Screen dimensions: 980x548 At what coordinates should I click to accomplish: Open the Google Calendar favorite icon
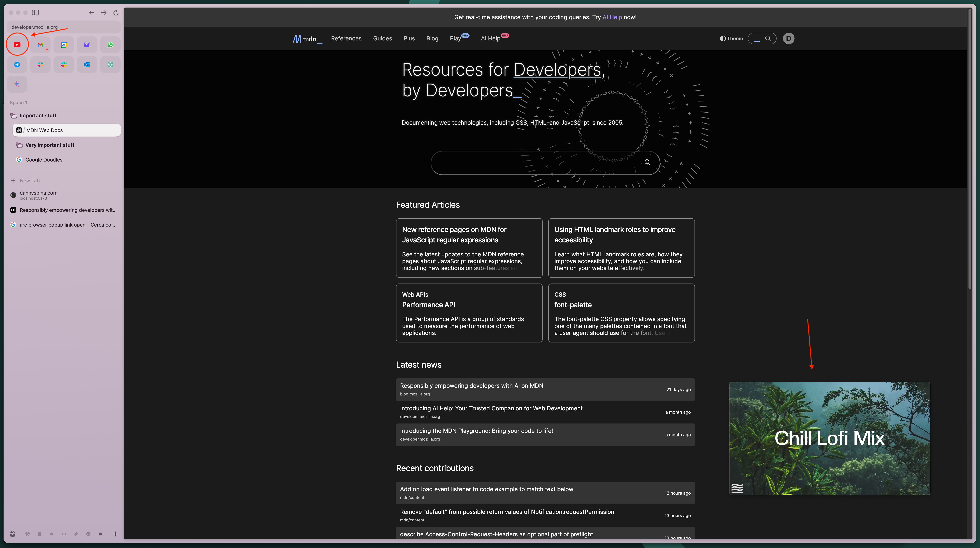coord(64,45)
